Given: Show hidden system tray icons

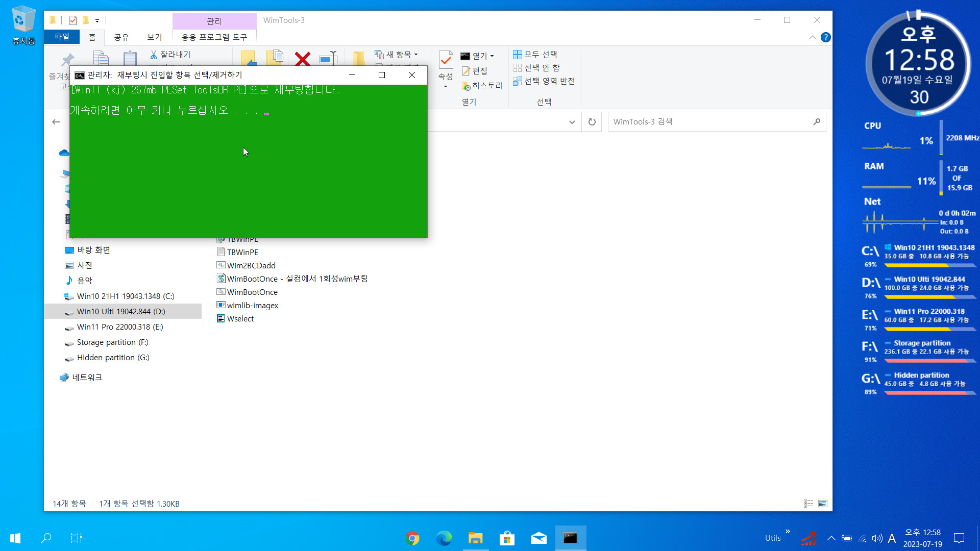Looking at the screenshot, I should [x=831, y=538].
